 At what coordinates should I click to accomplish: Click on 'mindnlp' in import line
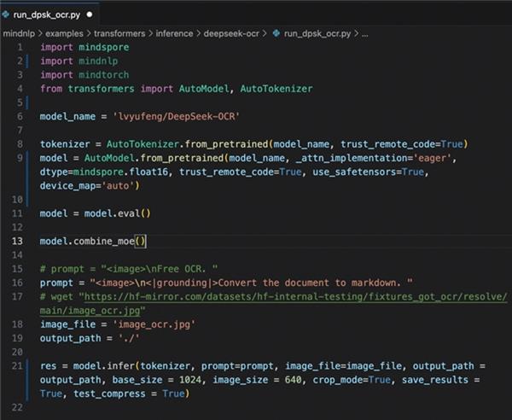pos(98,61)
